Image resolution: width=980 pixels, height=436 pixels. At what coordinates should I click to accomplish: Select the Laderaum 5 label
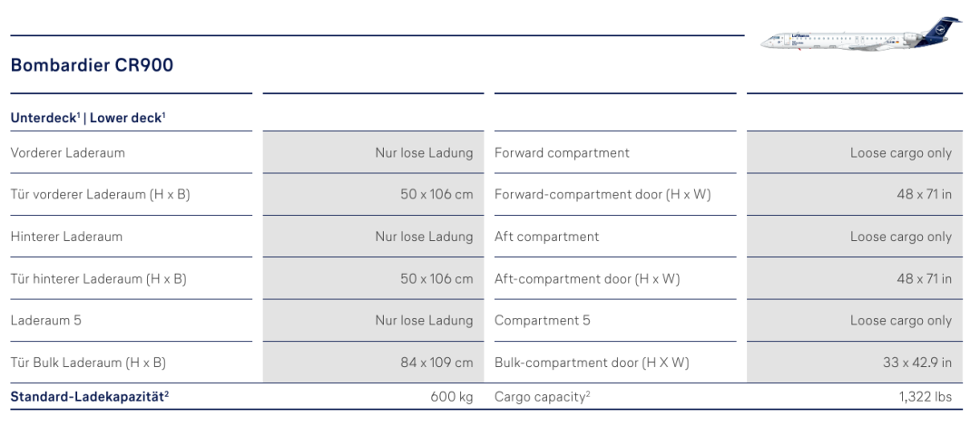(x=45, y=321)
